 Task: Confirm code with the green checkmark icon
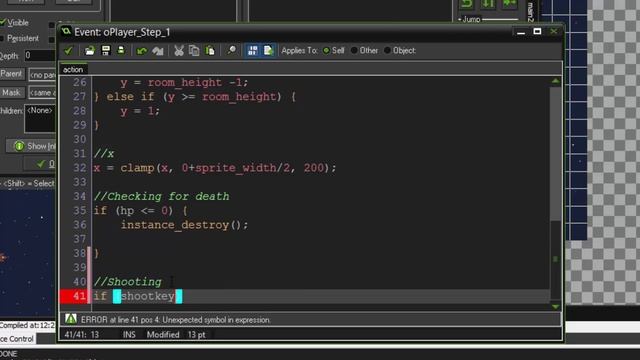pos(68,51)
